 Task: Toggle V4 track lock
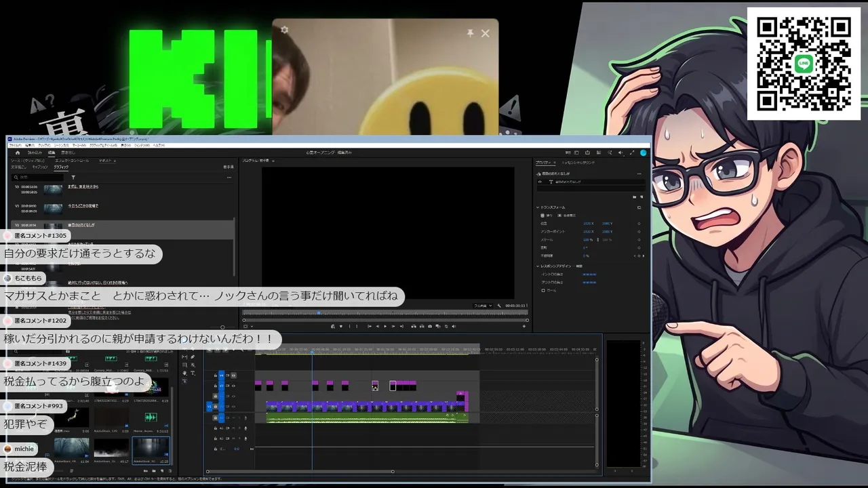pyautogui.click(x=216, y=375)
